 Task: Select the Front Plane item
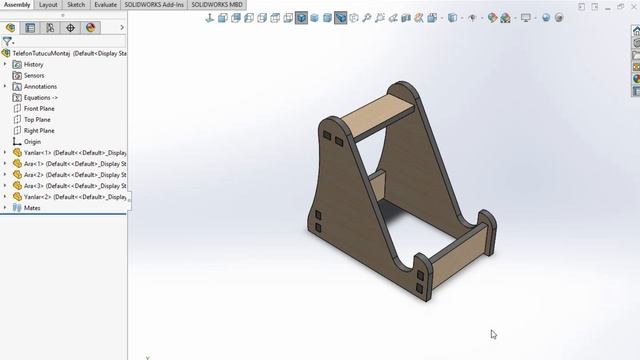39,109
